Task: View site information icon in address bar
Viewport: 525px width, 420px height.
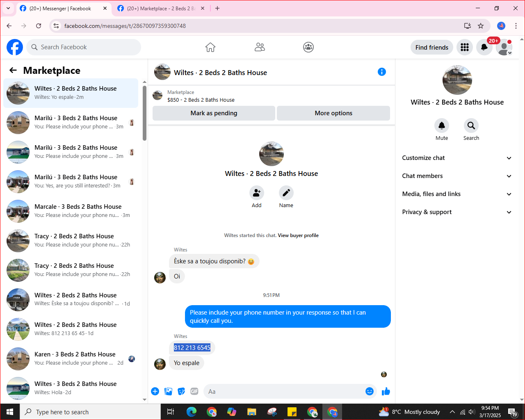Action: click(x=57, y=26)
